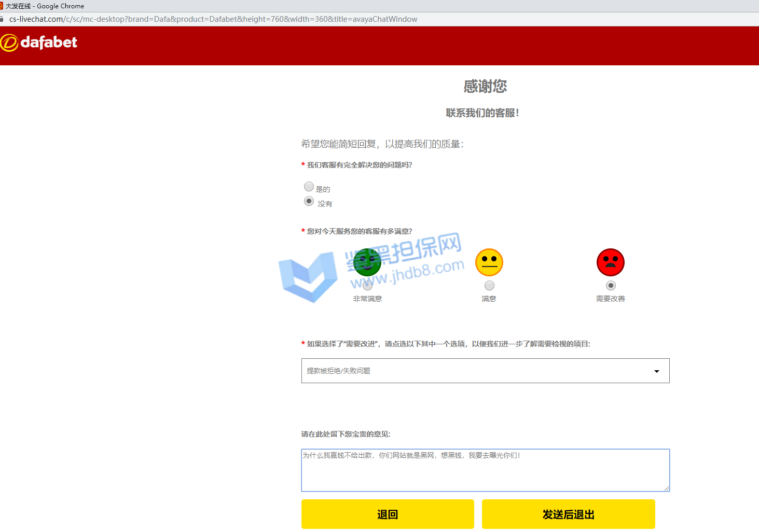
Task: Click the green happy face icon
Action: [367, 262]
